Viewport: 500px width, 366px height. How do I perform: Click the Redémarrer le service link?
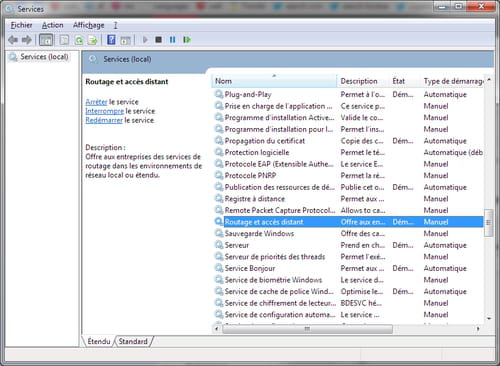tap(120, 120)
